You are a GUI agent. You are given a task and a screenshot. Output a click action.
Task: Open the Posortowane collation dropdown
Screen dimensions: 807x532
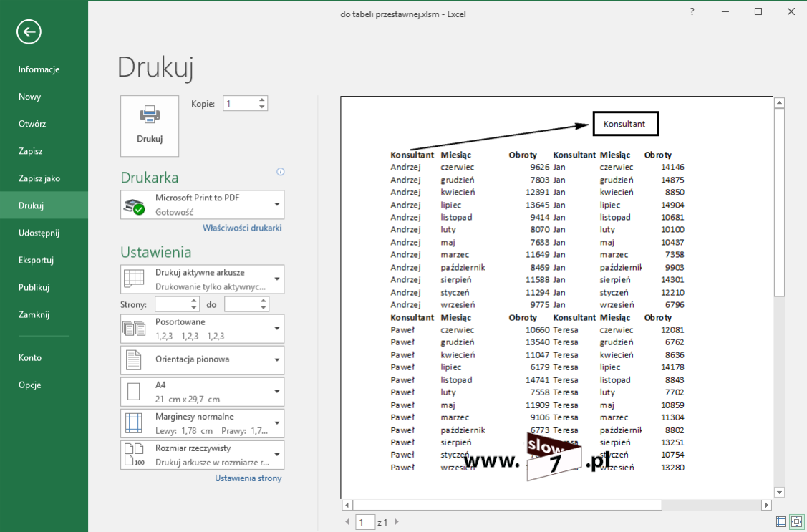[202, 329]
